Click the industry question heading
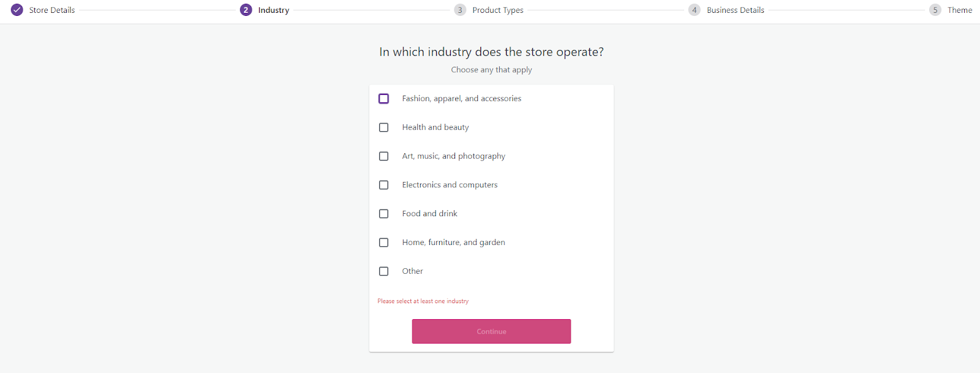The width and height of the screenshot is (980, 373). (491, 52)
